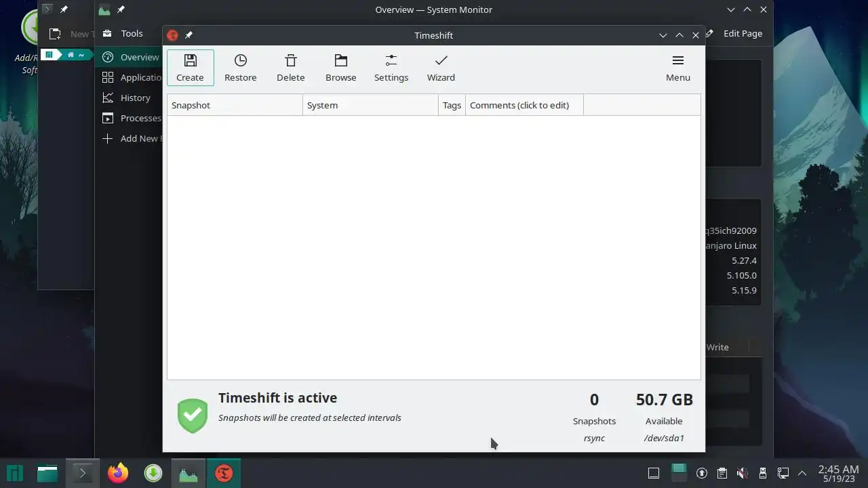Click Comments (click to edit) column header
The image size is (868, 488).
(x=524, y=105)
